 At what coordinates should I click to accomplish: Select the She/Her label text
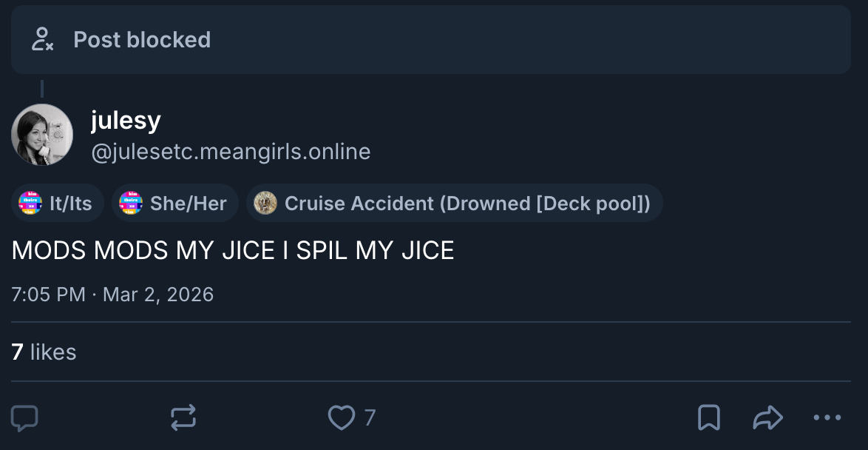pos(189,204)
